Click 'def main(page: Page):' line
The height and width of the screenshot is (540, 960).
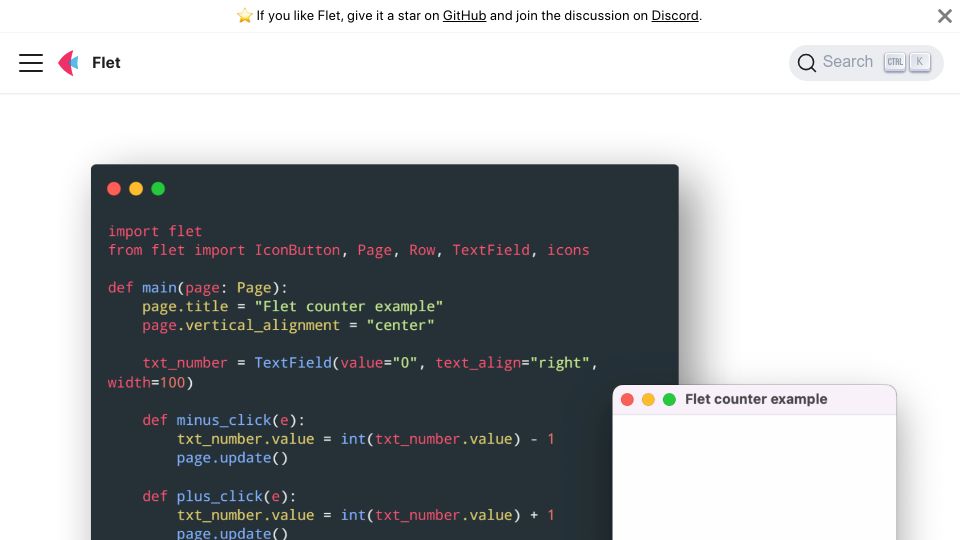pos(197,288)
